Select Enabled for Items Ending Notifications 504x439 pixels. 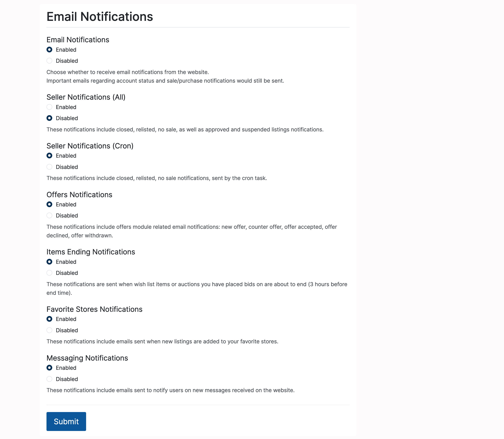click(x=50, y=262)
